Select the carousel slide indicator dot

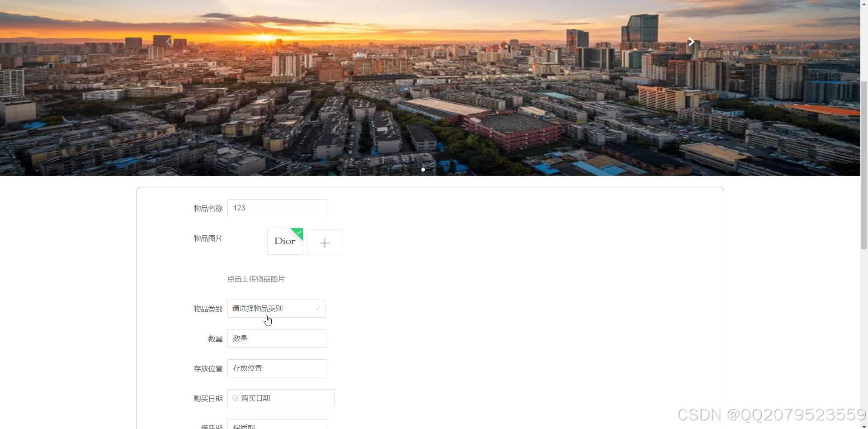pyautogui.click(x=423, y=170)
